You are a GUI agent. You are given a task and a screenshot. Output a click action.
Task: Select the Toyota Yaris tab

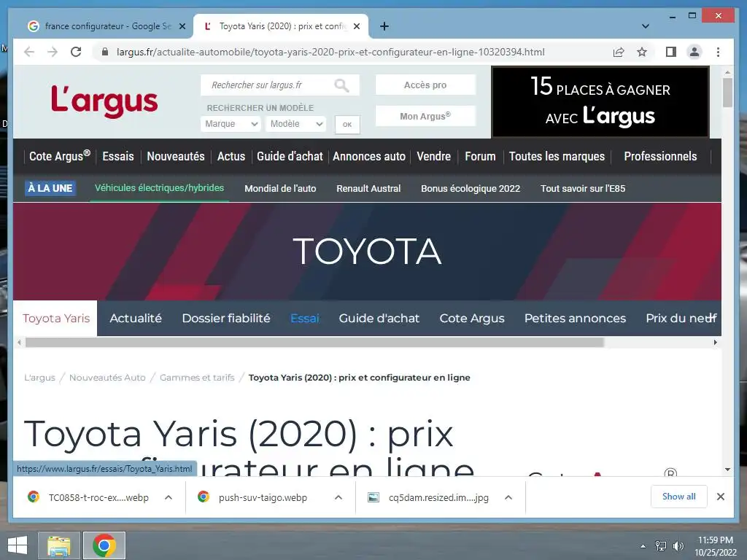pos(55,318)
